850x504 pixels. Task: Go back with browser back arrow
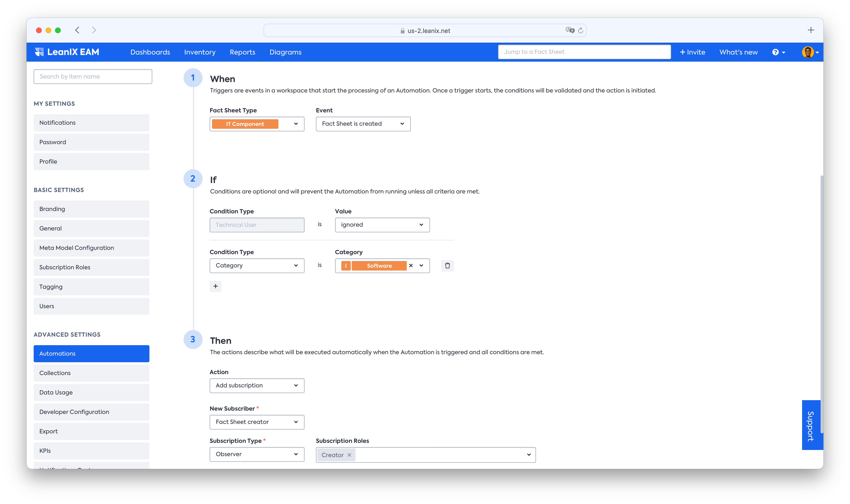78,30
